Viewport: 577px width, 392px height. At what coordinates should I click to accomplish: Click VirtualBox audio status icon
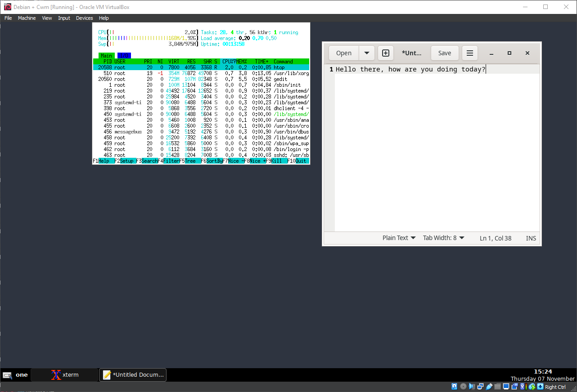[x=472, y=387]
